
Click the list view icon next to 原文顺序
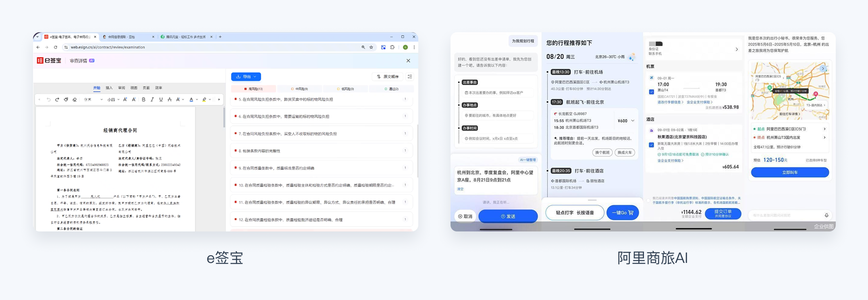pyautogui.click(x=410, y=77)
